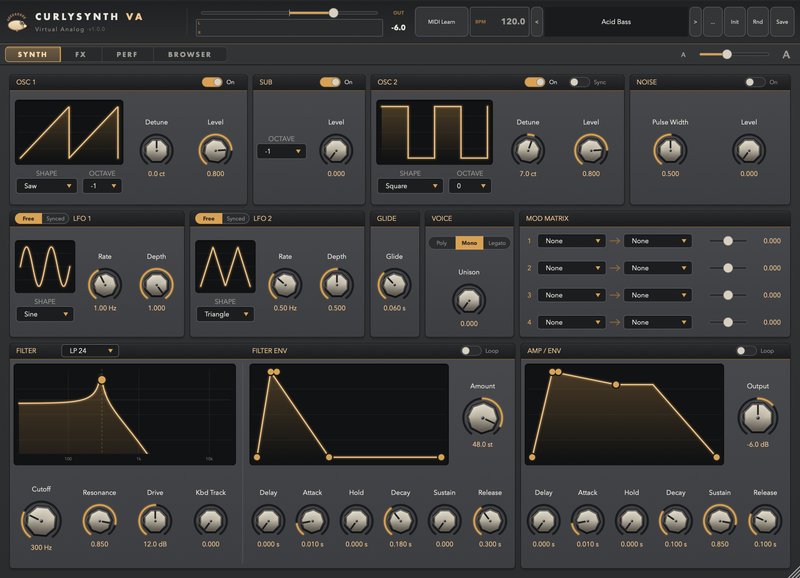Set LFO 2 to Synced mode

236,218
